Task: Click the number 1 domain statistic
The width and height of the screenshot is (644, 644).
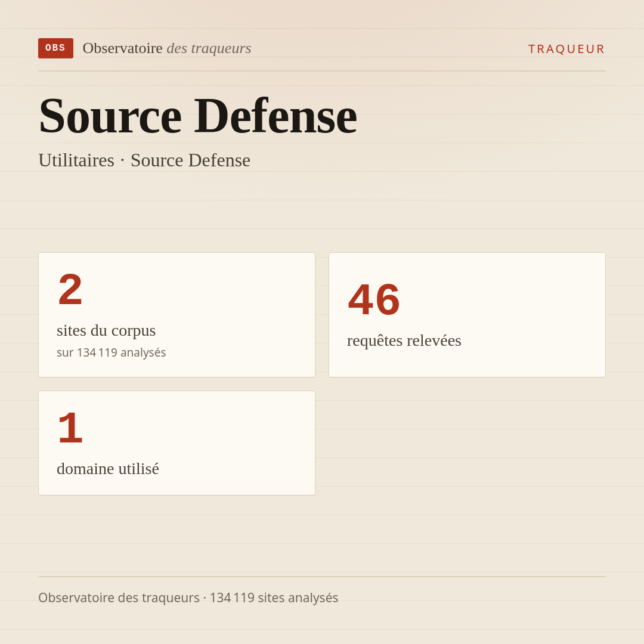Action: coord(70,428)
